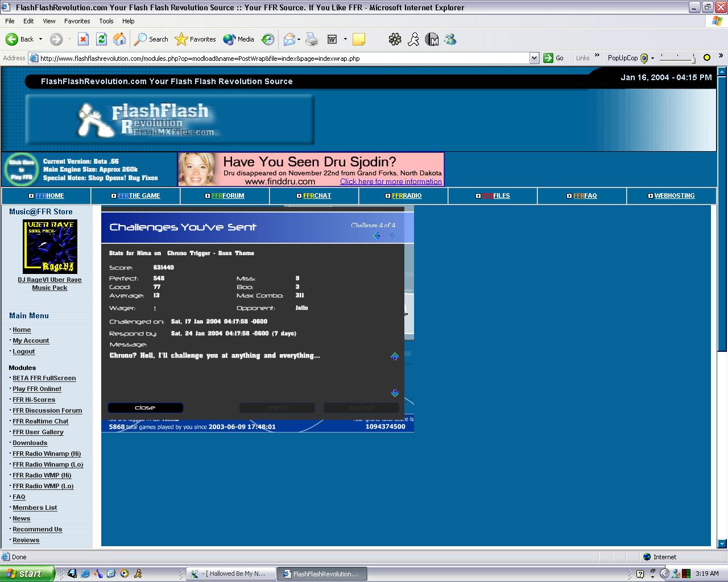The height and width of the screenshot is (582, 728).
Task: Click the Go button beside the address bar
Action: pos(554,58)
